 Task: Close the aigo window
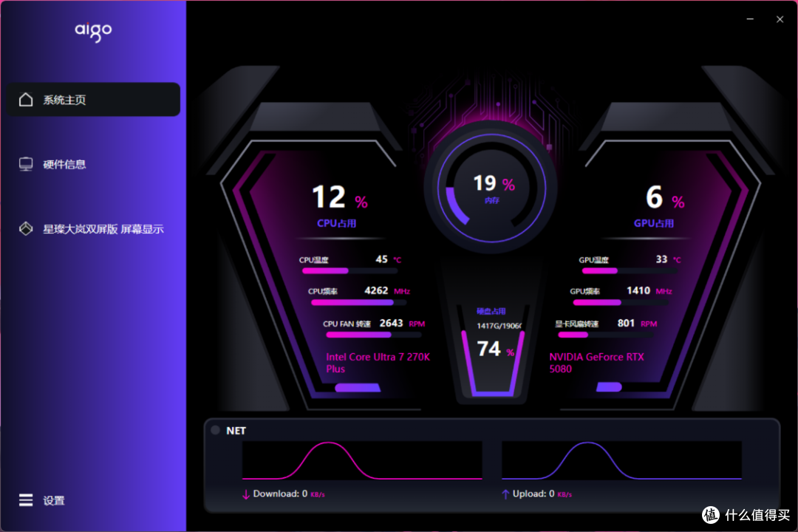pos(780,18)
